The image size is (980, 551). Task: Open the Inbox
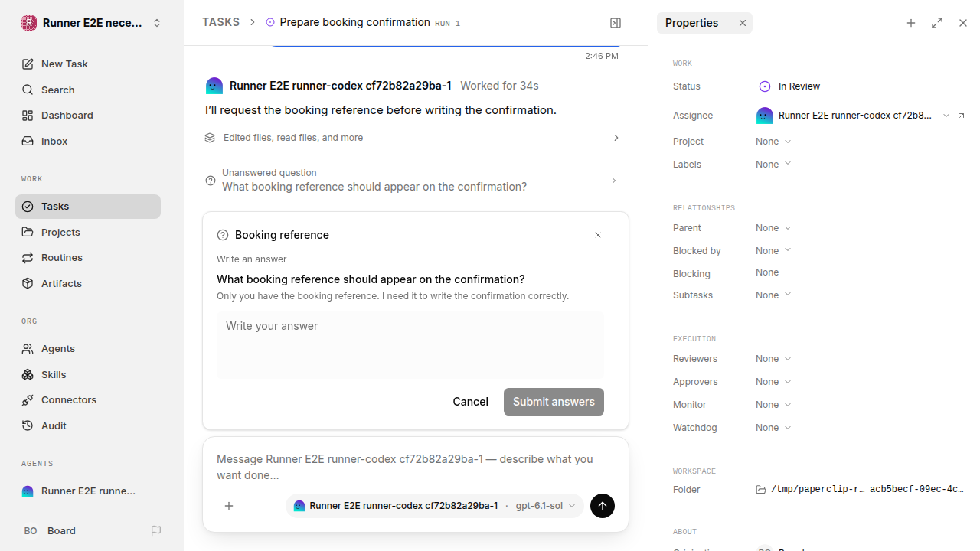[88, 142]
